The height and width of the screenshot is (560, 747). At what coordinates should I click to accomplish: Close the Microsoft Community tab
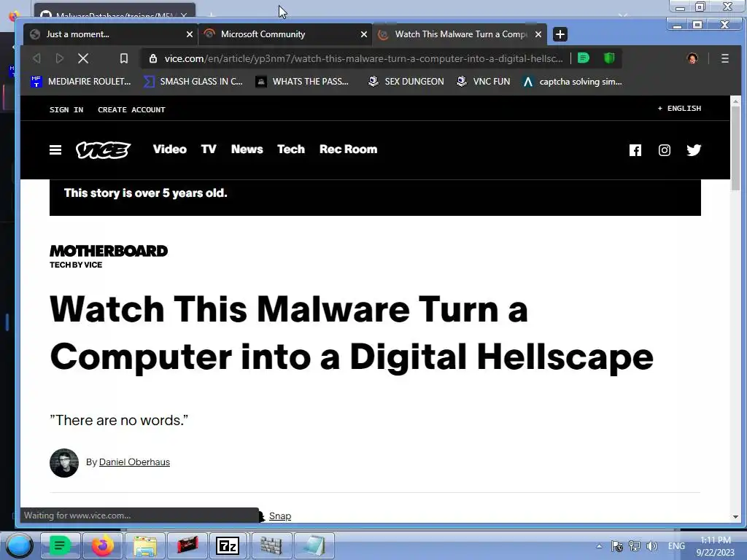click(364, 34)
